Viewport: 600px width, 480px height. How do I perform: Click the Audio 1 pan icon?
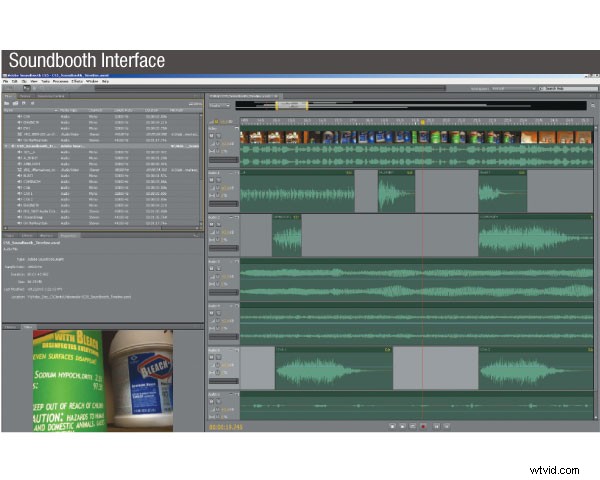[x=212, y=196]
